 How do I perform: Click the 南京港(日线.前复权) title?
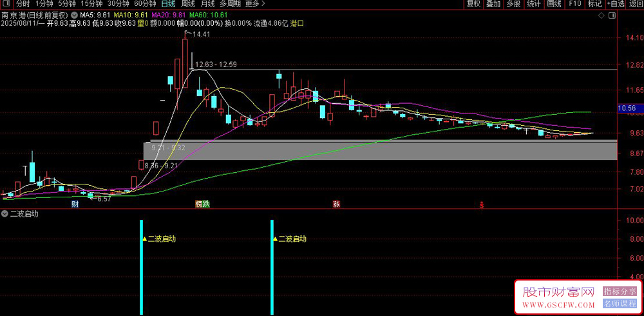point(35,15)
